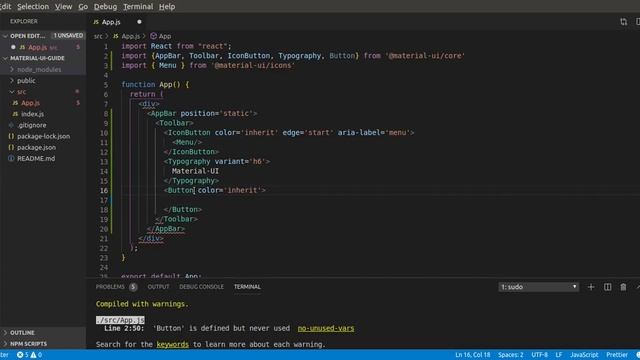Click the App symbol breadcrumb

tap(165, 36)
